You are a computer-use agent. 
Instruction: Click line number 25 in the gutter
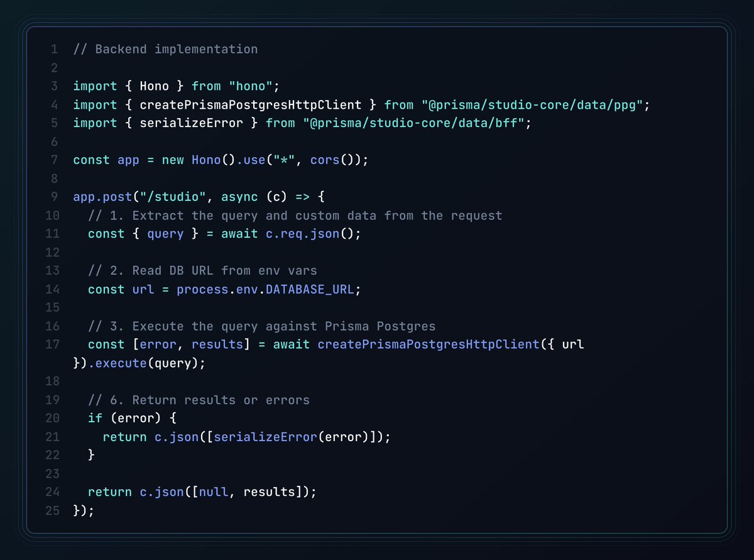click(52, 511)
